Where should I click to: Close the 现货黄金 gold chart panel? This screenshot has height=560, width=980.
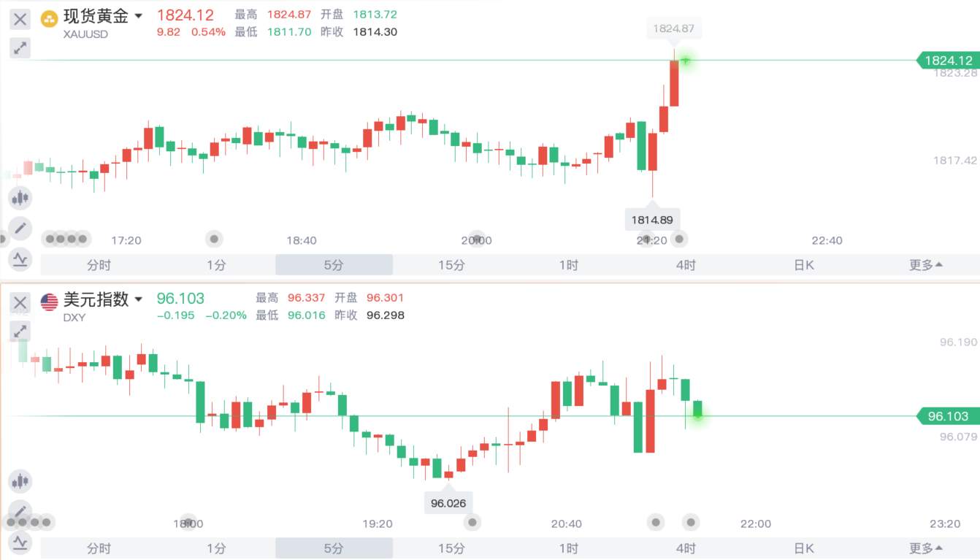coord(20,20)
